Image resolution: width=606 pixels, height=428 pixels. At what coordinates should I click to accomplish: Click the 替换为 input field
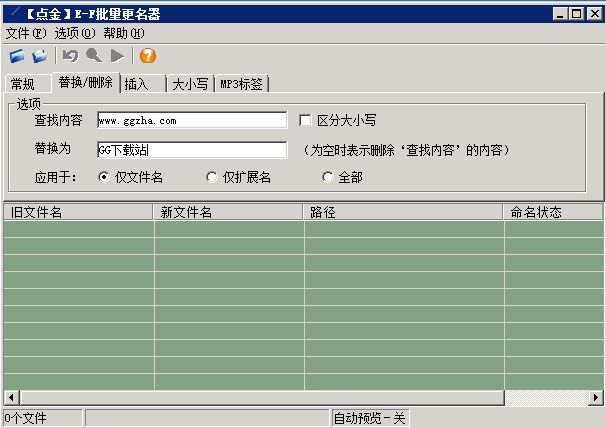tap(192, 150)
